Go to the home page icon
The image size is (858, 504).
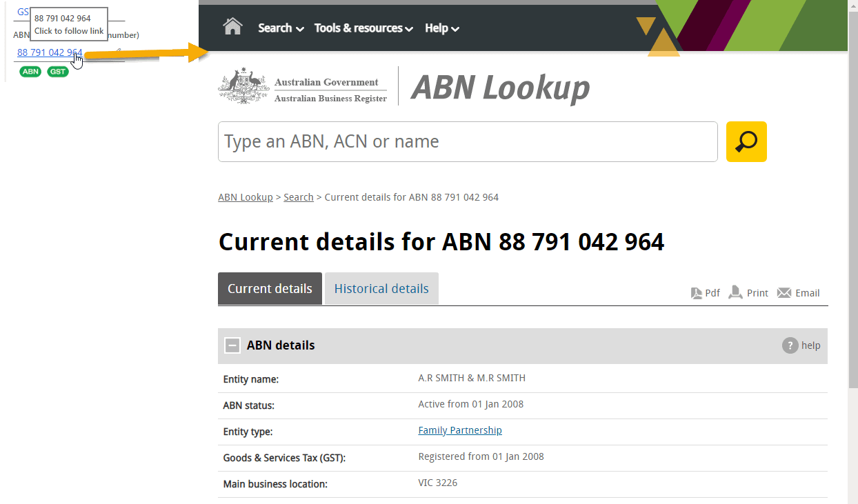(233, 27)
